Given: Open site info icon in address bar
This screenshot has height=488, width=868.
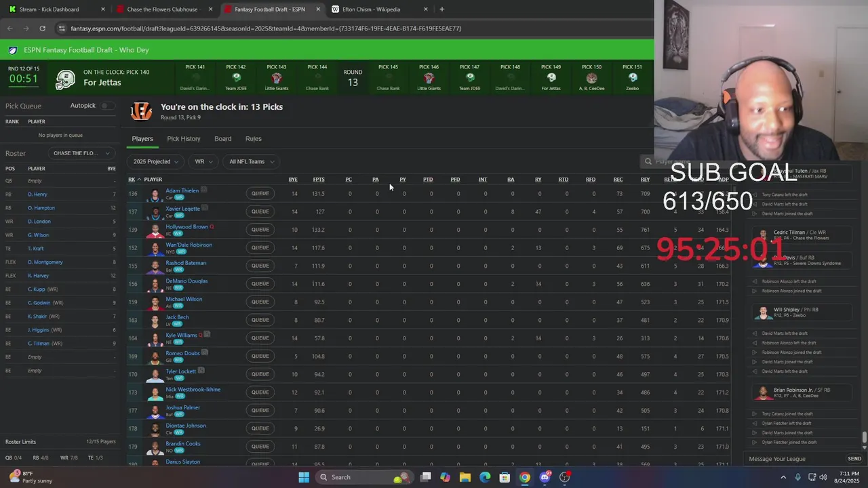Looking at the screenshot, I should click(x=62, y=28).
